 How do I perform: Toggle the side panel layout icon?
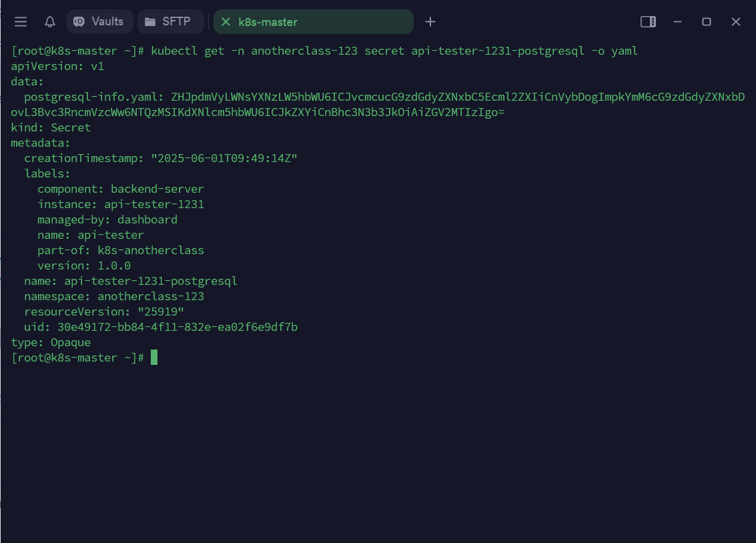pos(648,22)
